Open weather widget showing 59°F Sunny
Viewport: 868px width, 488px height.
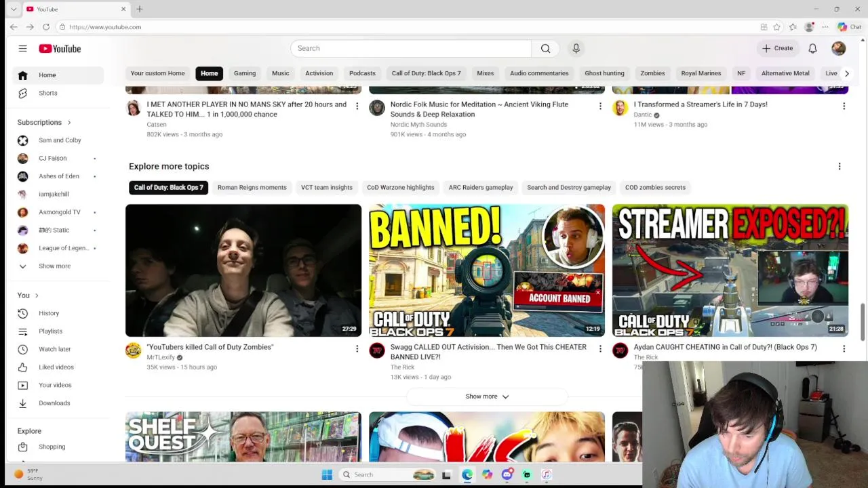tap(28, 474)
